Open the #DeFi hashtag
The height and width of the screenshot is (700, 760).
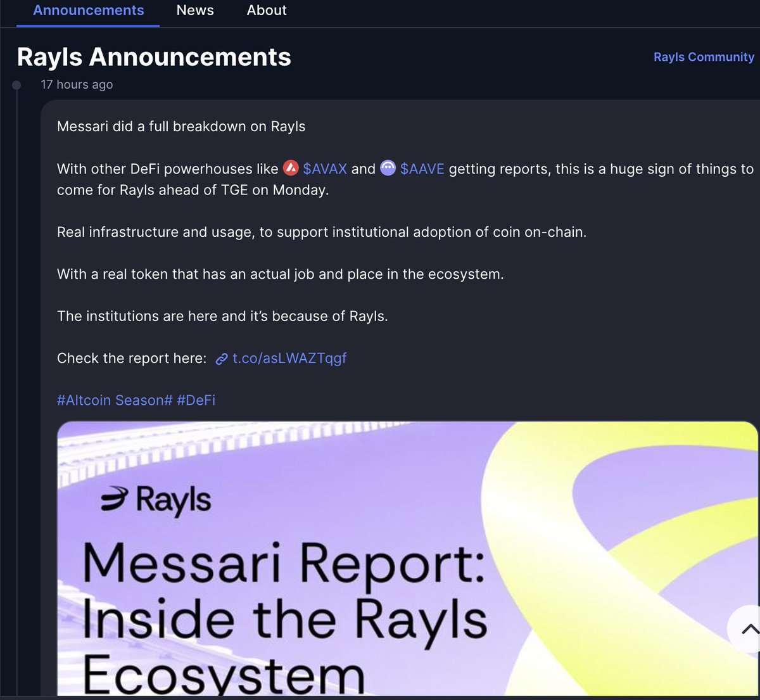pos(196,400)
